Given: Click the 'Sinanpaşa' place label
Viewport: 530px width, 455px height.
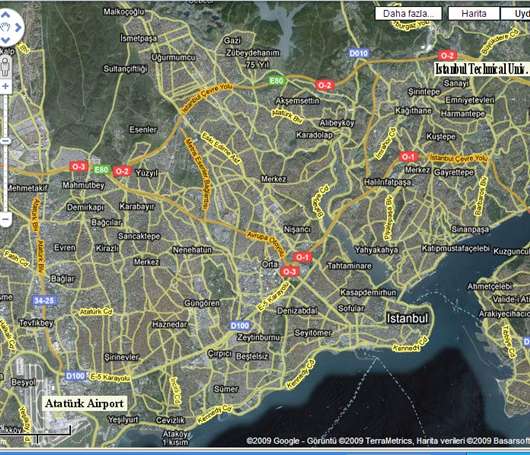Looking at the screenshot, I should pyautogui.click(x=470, y=229).
